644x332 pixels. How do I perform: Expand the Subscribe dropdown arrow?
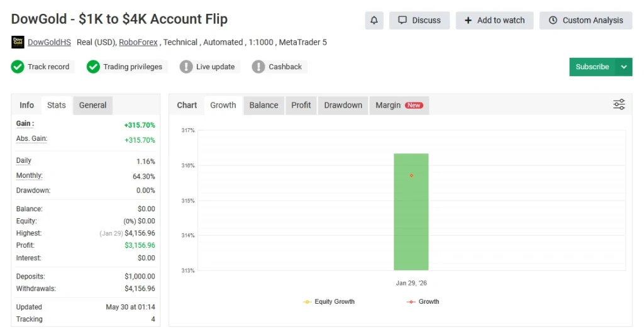pos(624,67)
